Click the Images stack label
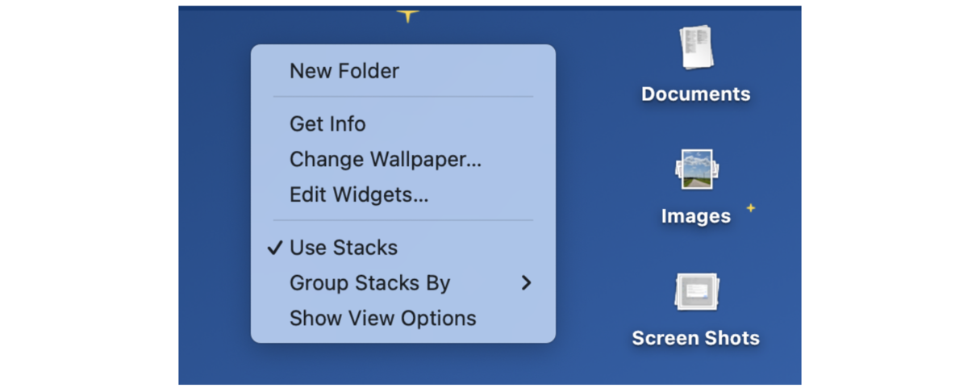The width and height of the screenshot is (980, 388). click(x=695, y=216)
